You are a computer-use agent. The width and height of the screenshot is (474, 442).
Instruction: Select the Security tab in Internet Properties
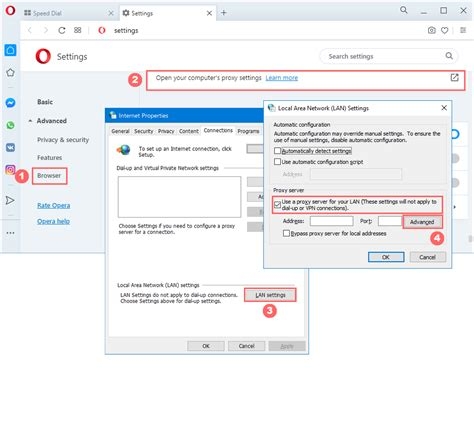point(144,131)
